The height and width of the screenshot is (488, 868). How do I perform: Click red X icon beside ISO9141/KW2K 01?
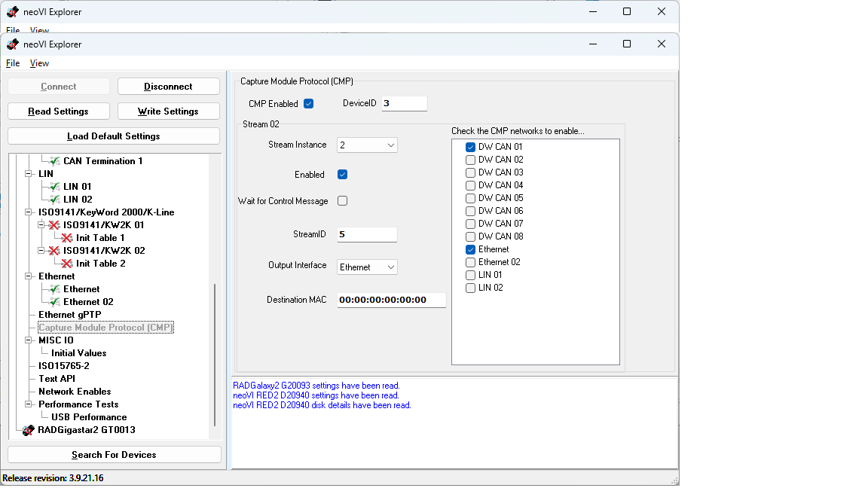pos(54,225)
